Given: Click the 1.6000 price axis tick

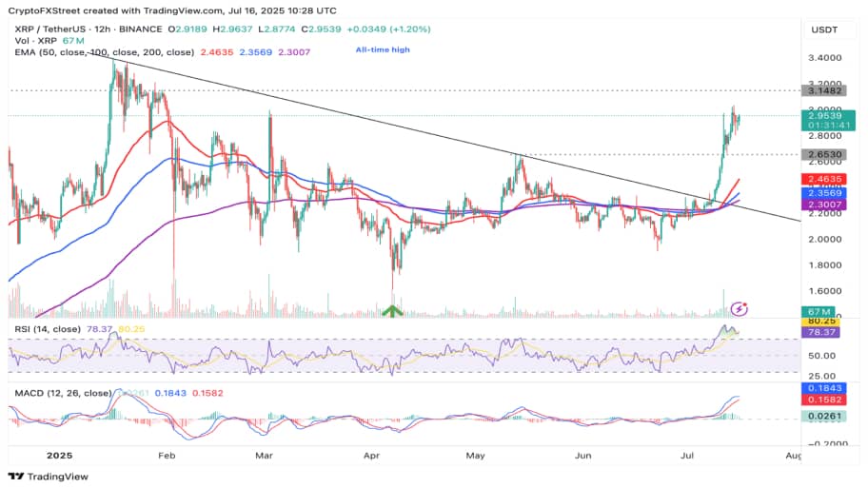Looking at the screenshot, I should coord(825,291).
